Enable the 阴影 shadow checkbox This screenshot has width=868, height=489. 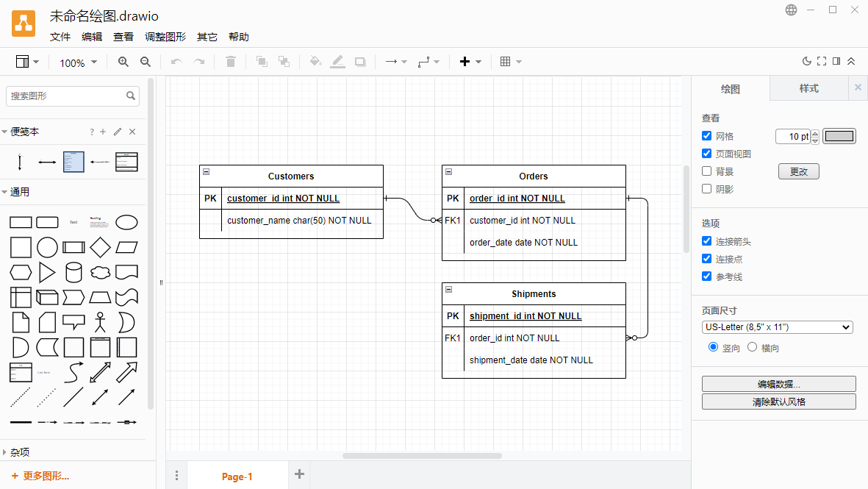point(707,189)
